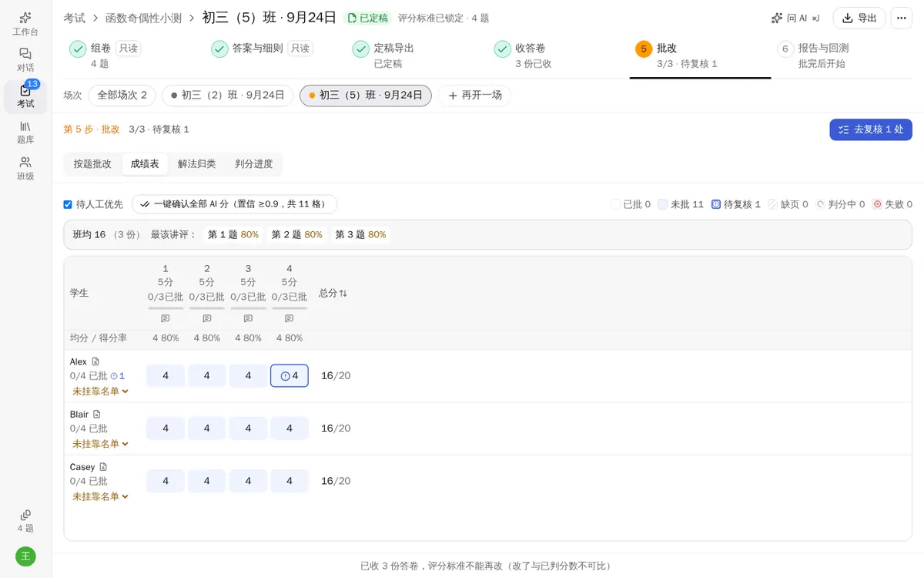Select 全部场次 2 session filter
The width and height of the screenshot is (924, 578).
tap(122, 96)
